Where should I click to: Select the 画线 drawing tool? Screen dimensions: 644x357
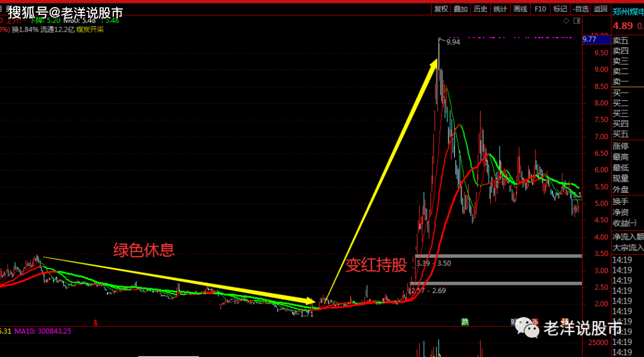[521, 8]
